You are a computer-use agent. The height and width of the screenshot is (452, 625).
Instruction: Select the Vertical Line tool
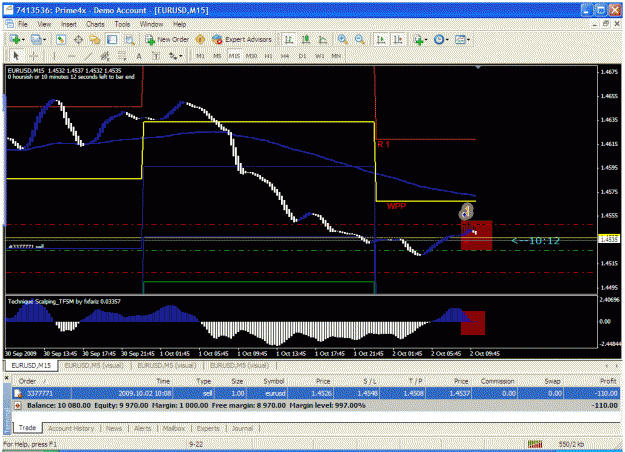54,56
